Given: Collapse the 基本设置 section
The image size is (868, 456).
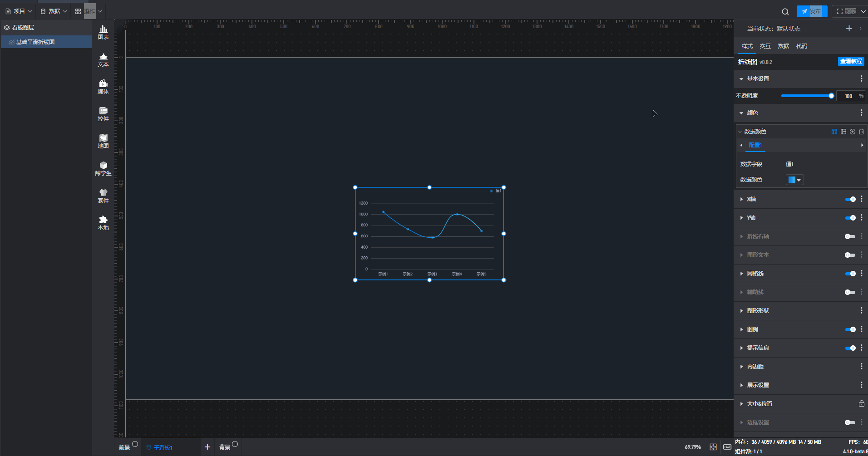Looking at the screenshot, I should tap(741, 79).
